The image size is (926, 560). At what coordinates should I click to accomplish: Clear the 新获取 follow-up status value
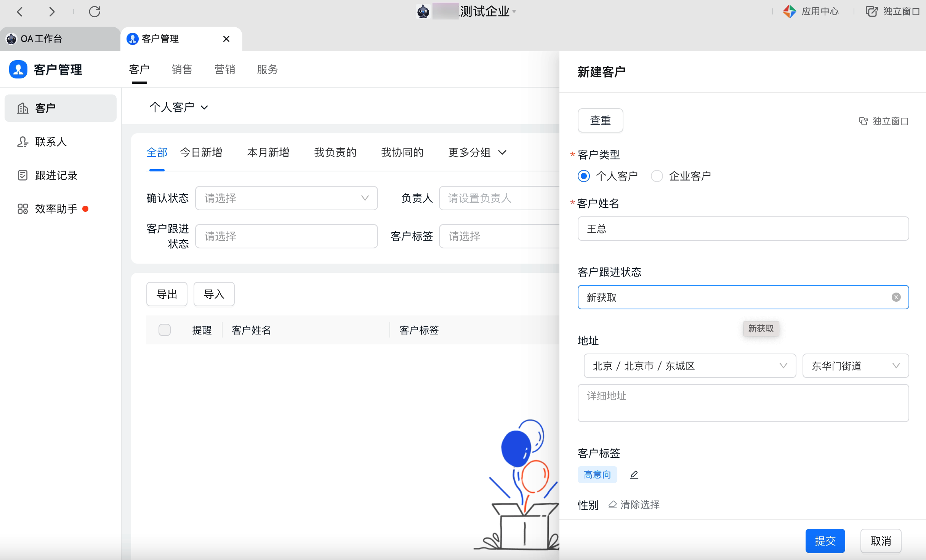896,297
